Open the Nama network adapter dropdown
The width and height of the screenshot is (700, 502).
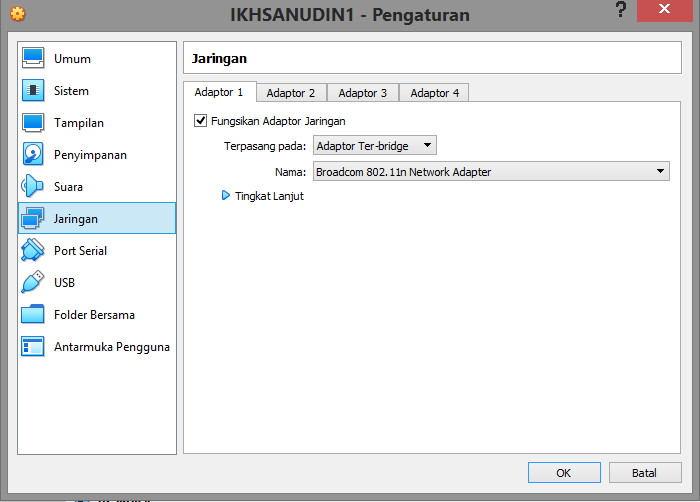[x=490, y=172]
